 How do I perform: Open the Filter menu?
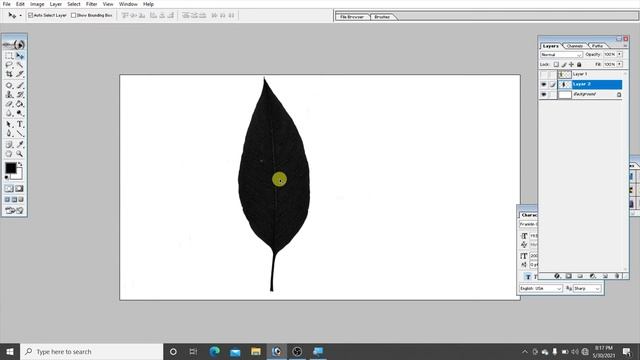click(91, 4)
